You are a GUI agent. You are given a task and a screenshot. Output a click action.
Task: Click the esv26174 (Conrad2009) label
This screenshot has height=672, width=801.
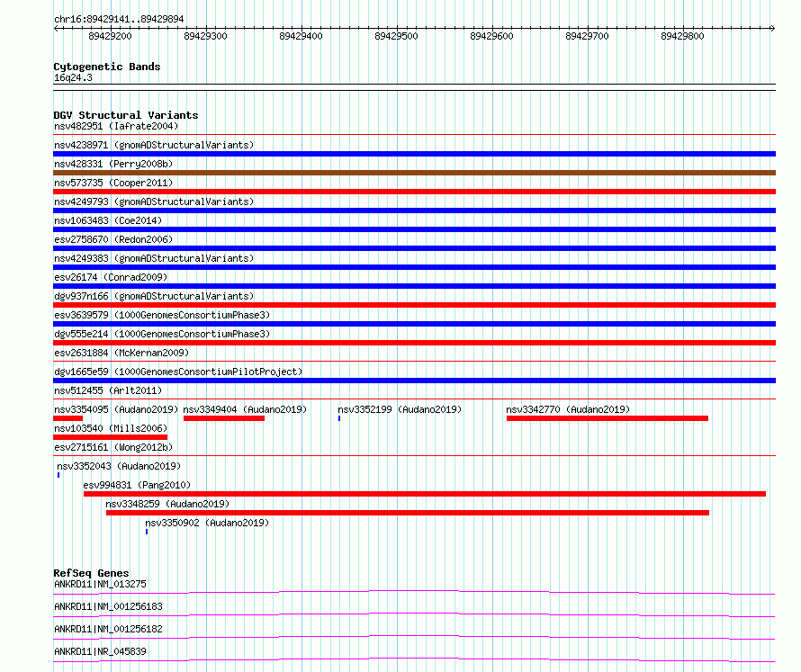(111, 277)
